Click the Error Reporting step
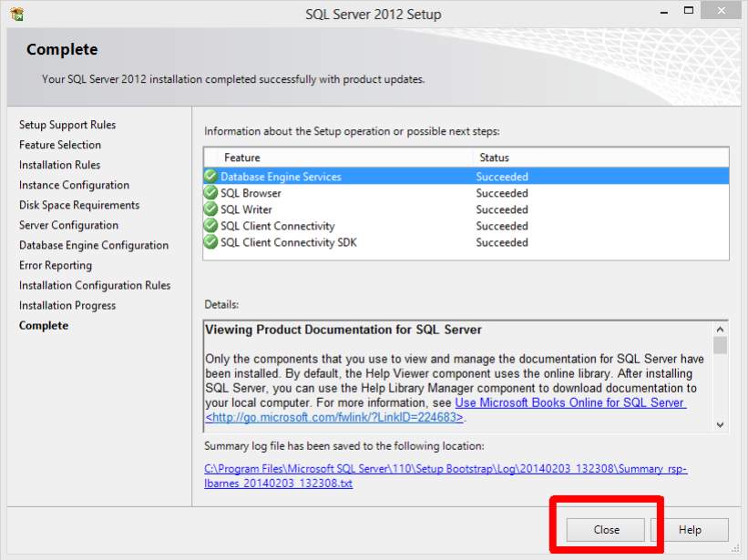This screenshot has height=560, width=748. (56, 266)
